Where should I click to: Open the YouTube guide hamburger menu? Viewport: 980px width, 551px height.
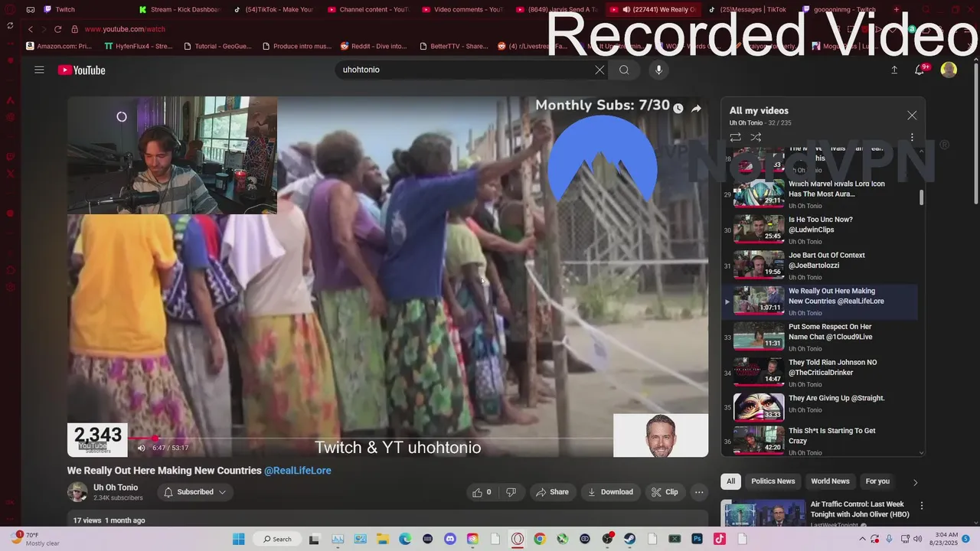(39, 70)
